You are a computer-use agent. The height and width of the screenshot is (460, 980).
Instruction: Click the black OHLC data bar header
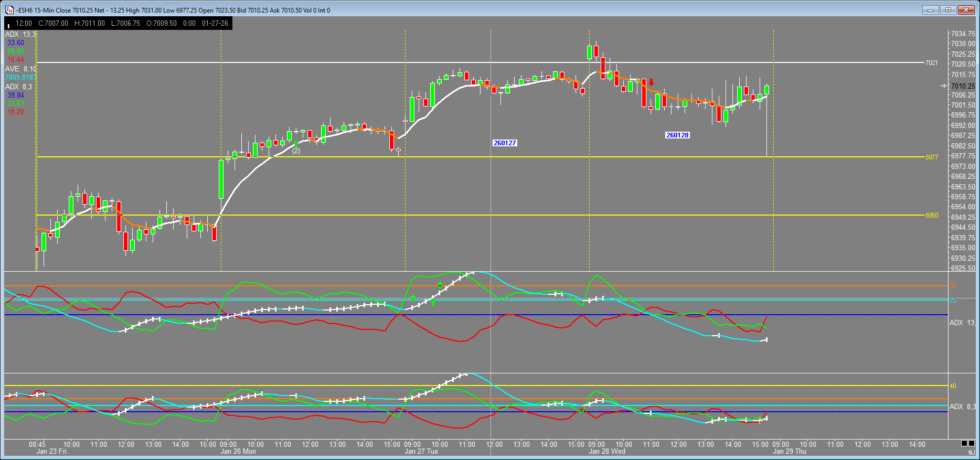click(118, 23)
